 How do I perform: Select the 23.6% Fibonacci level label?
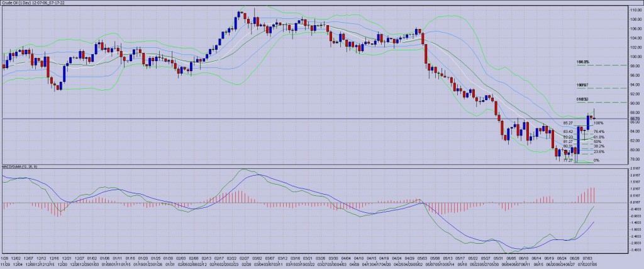(598, 152)
